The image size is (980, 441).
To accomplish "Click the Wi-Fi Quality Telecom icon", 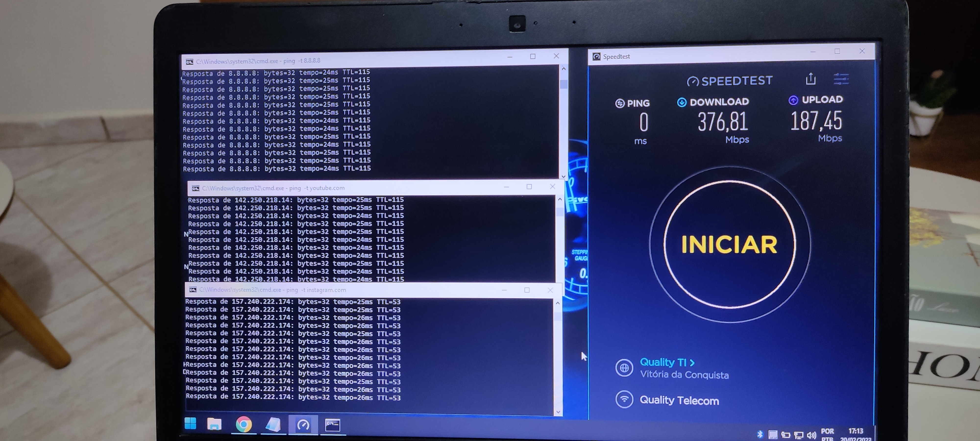I will pyautogui.click(x=624, y=399).
